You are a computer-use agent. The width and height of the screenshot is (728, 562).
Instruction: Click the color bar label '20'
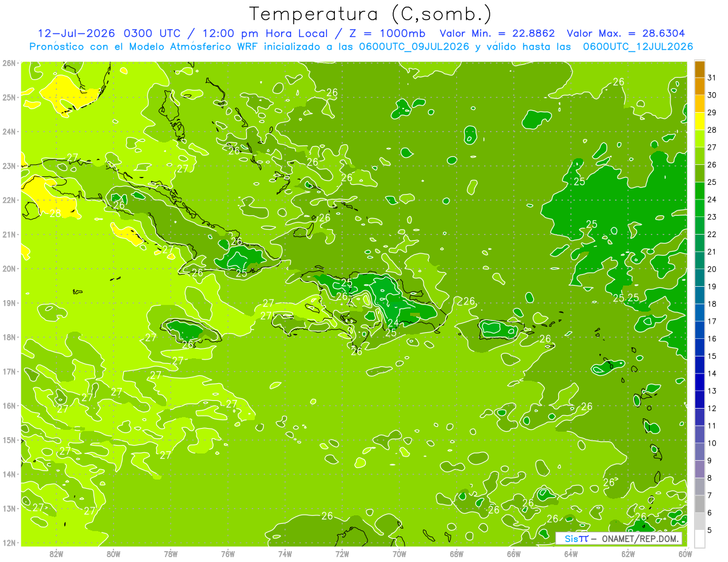click(x=712, y=269)
